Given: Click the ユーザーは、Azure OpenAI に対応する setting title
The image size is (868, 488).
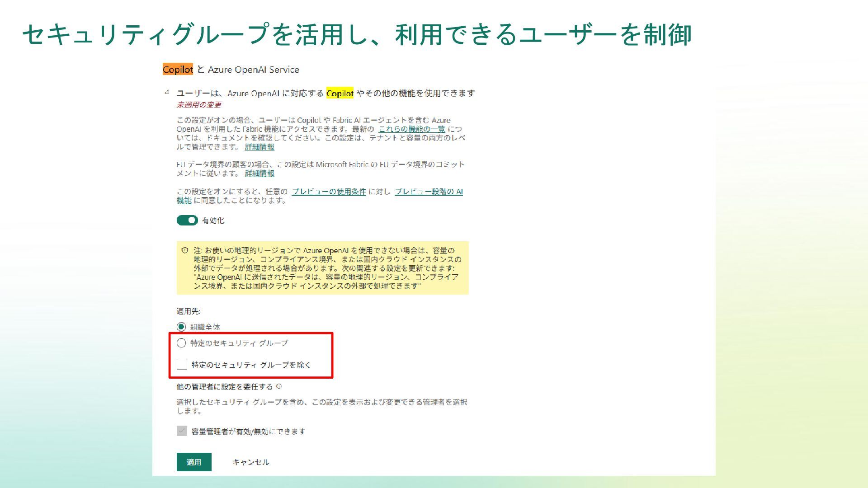Looking at the screenshot, I should click(325, 93).
